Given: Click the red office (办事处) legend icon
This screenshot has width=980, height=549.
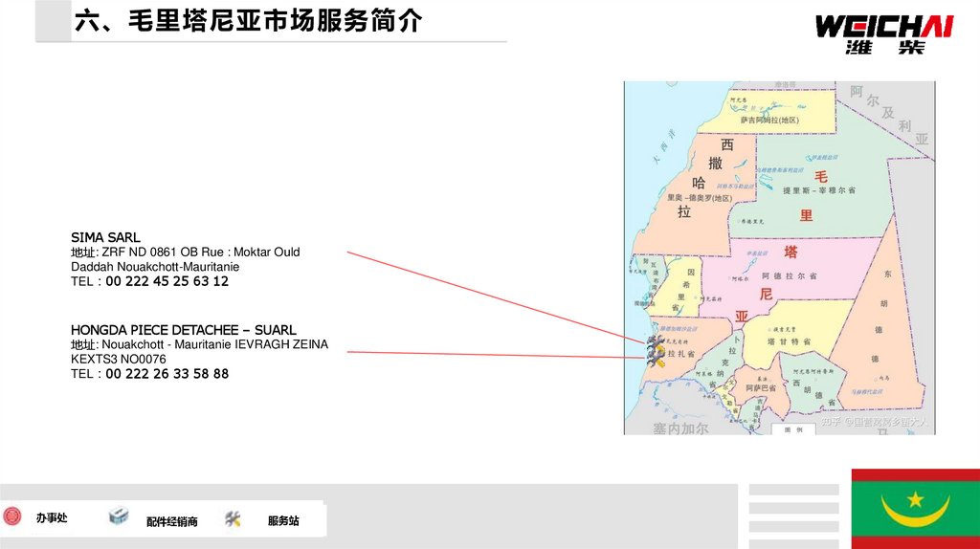Looking at the screenshot, I should (11, 516).
